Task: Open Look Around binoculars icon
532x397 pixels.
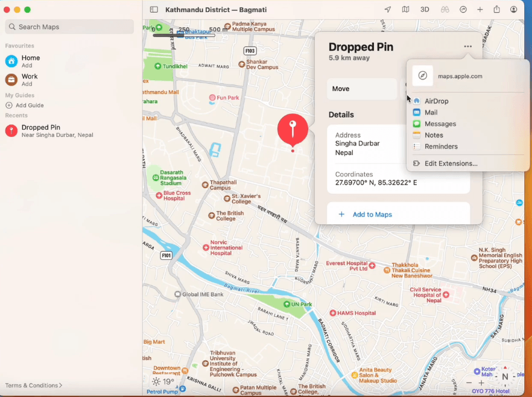Action: [x=445, y=10]
